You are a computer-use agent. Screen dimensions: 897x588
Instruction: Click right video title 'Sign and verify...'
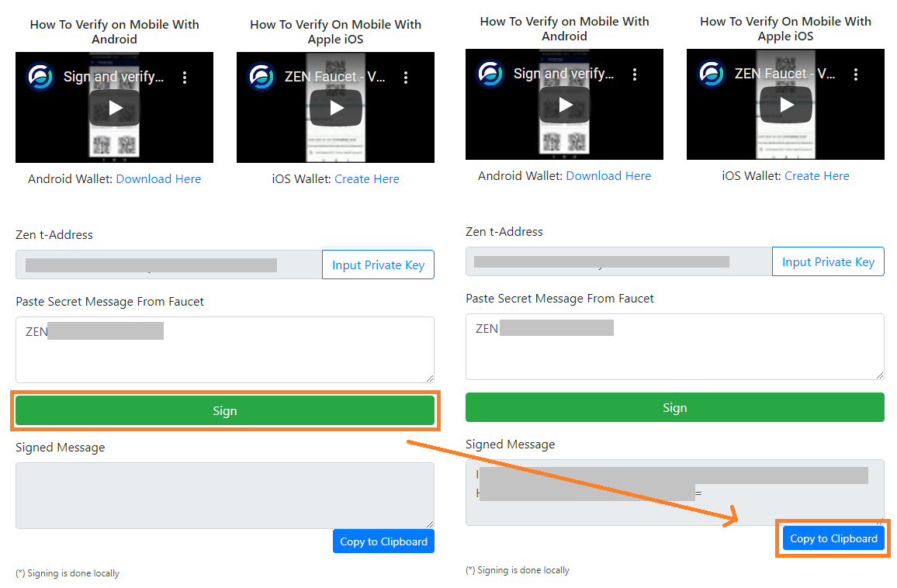[x=563, y=74]
